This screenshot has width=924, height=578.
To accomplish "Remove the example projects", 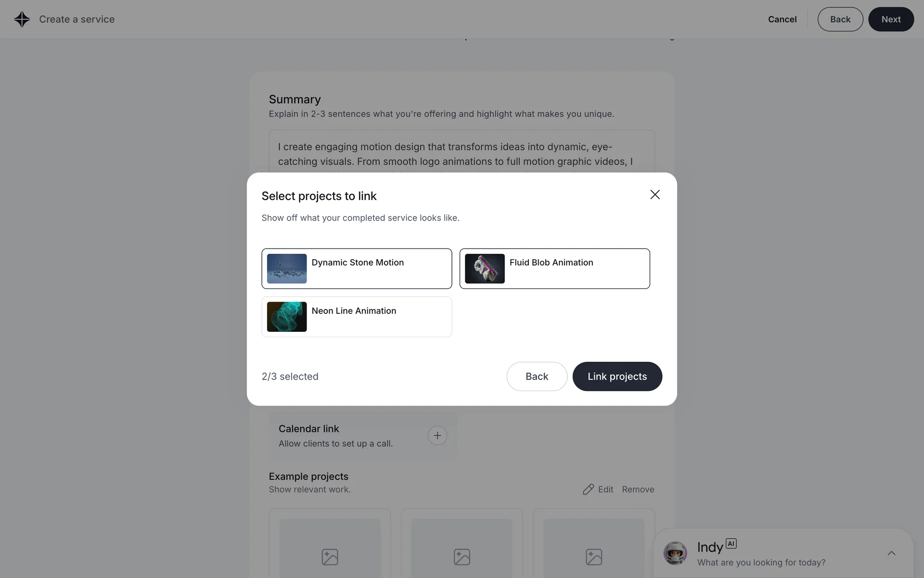I will coord(638,489).
